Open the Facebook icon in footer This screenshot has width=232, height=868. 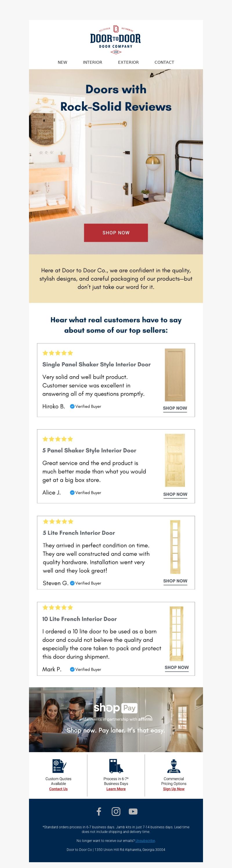click(x=99, y=812)
